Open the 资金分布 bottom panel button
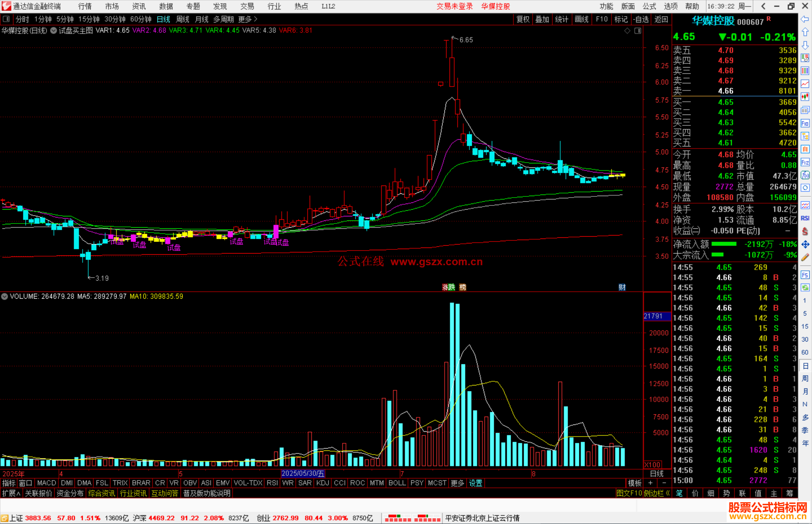Viewport: 812px width, 524px height. click(x=70, y=493)
